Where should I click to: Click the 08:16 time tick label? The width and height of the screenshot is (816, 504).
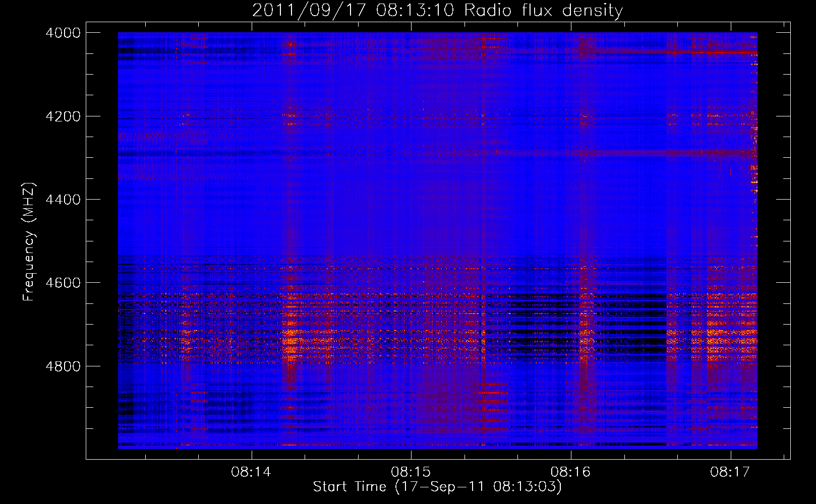click(570, 472)
